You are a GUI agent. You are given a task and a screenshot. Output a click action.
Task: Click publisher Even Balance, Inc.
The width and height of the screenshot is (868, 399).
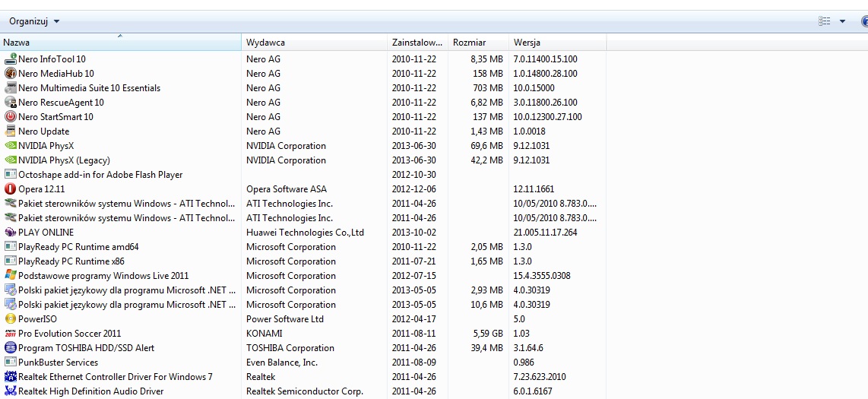click(282, 363)
